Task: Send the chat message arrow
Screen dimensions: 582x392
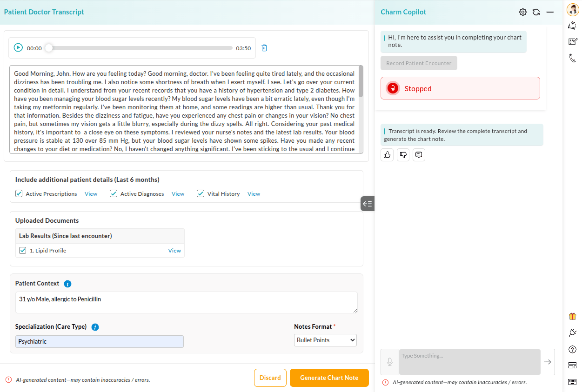Action: (548, 362)
